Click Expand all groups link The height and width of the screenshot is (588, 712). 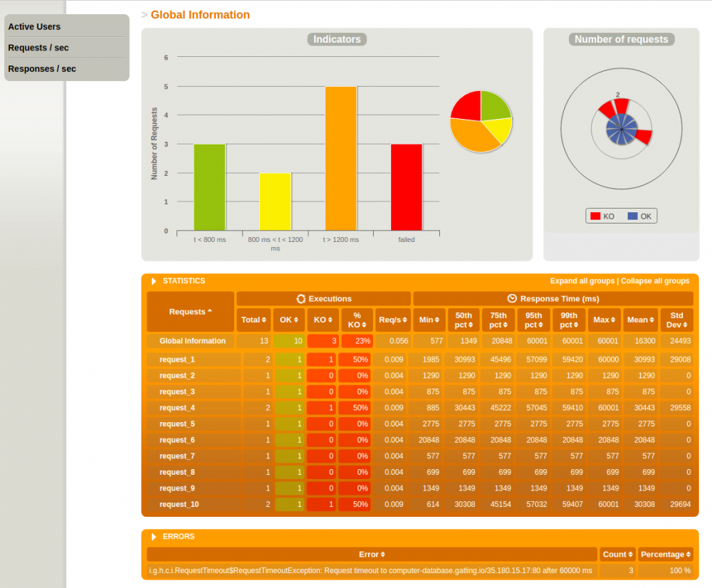point(582,281)
